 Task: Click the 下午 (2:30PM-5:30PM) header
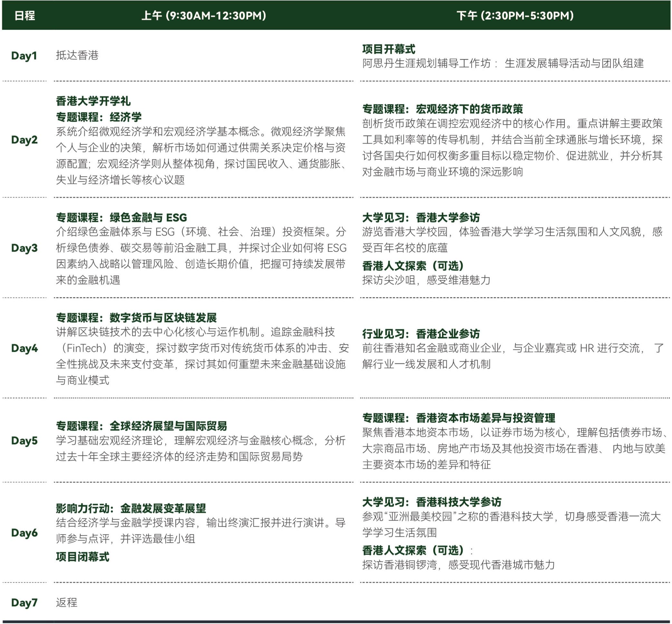tap(515, 15)
